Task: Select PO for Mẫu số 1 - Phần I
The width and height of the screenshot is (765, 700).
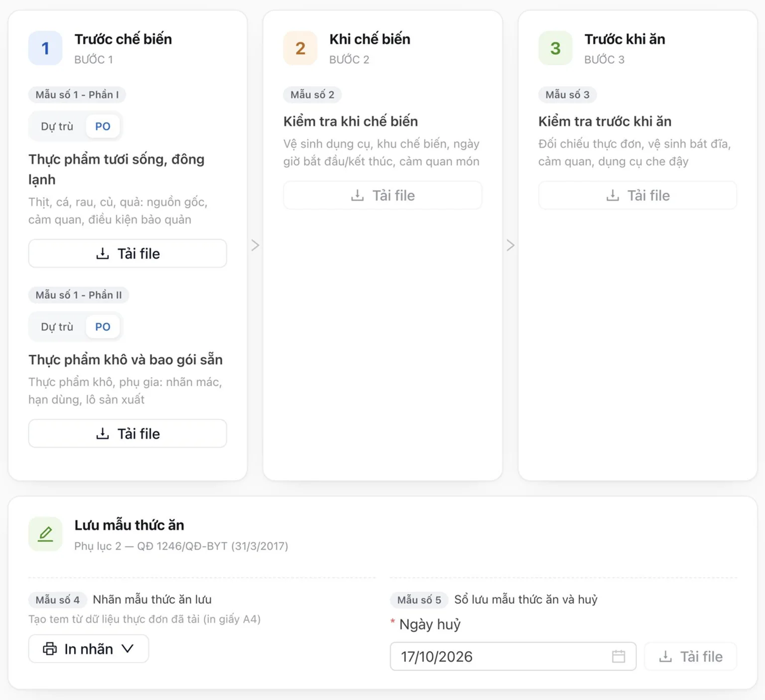Action: 103,127
